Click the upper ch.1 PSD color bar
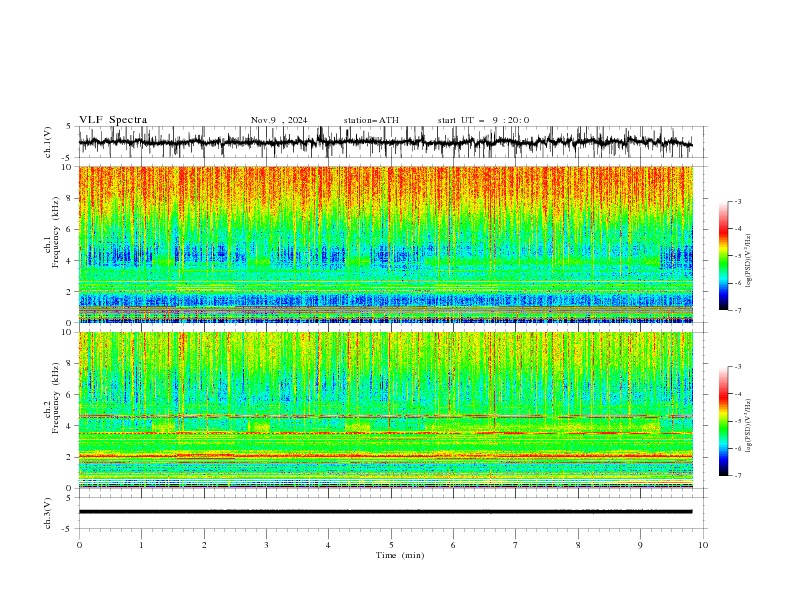 point(723,256)
